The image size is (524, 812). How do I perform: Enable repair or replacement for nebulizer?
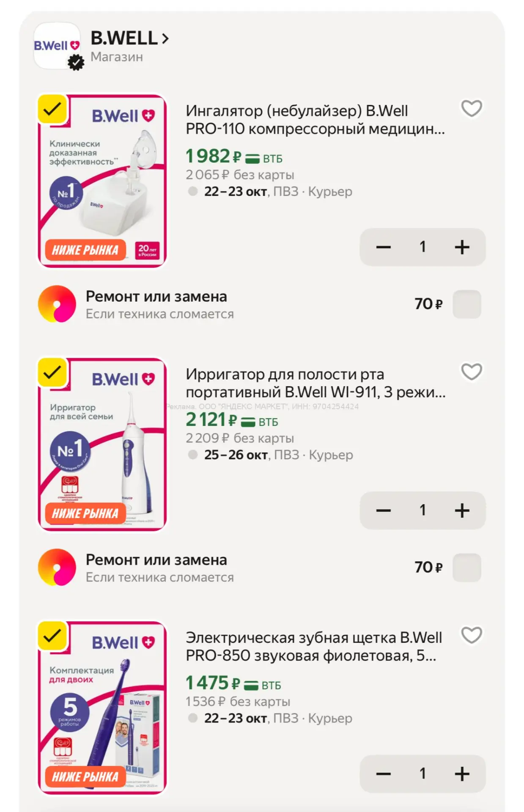[x=466, y=304]
